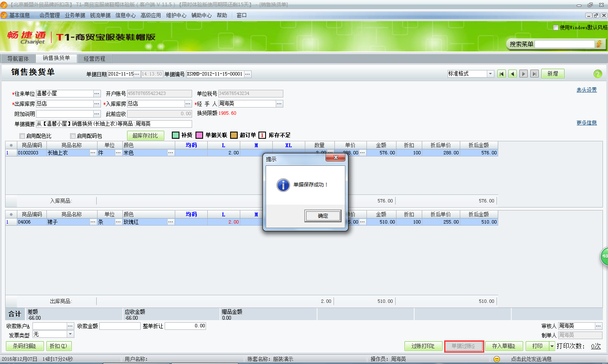
Task: Click the smiley face status bar icon
Action: [x=497, y=359]
